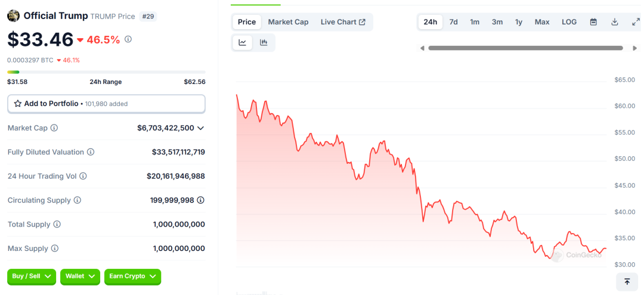
Task: Open the Live Chart link
Action: [343, 22]
